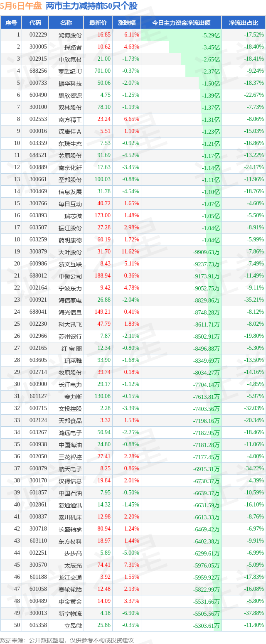The height and width of the screenshot is (644, 266).
Task: Click stock name 步步高
Action: coord(73,553)
